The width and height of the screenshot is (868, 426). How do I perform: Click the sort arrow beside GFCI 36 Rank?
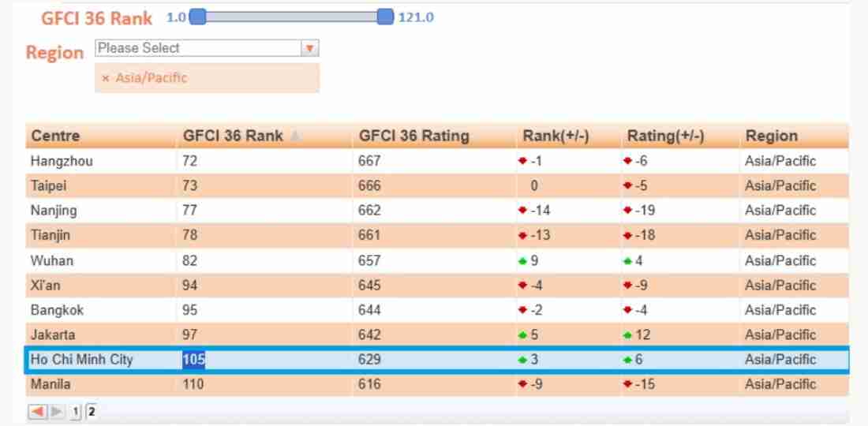click(x=295, y=136)
